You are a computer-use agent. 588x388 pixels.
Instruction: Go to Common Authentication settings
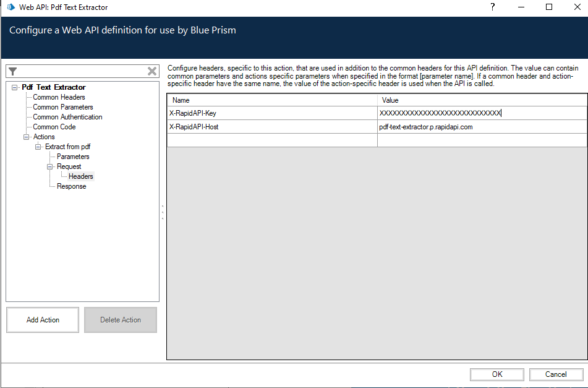tap(67, 117)
